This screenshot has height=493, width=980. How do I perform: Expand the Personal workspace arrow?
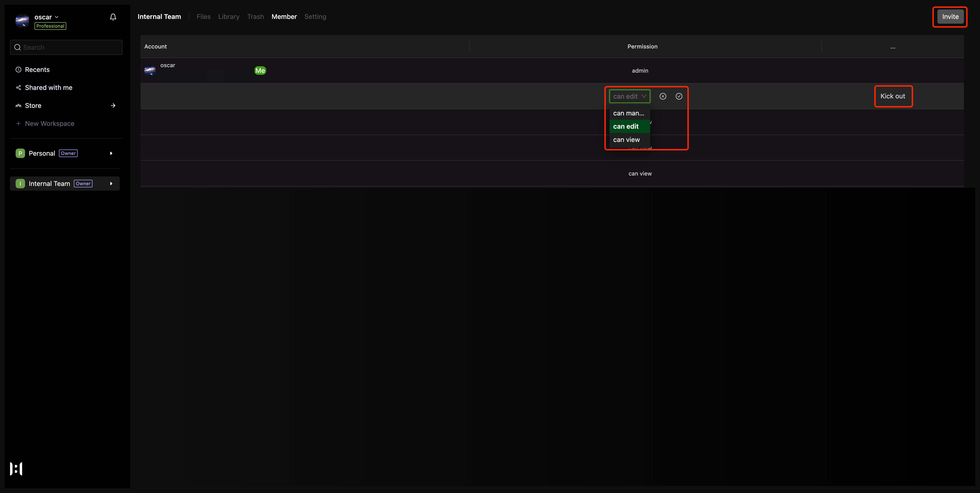111,153
